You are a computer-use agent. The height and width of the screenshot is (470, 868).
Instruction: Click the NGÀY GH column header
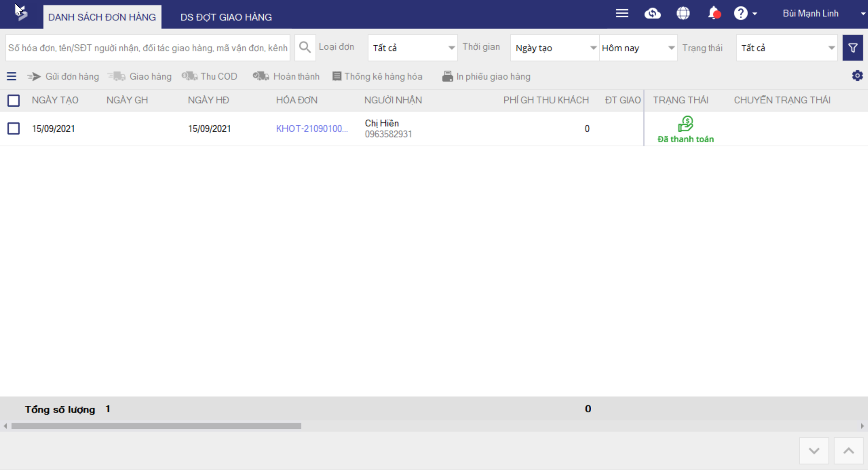click(x=127, y=100)
